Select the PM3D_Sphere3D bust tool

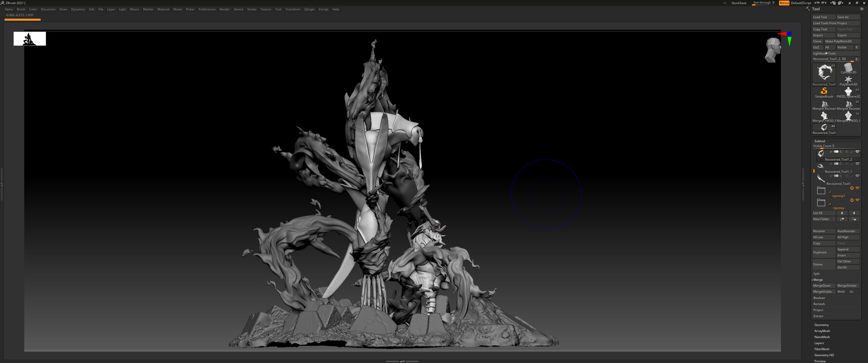coord(848,92)
